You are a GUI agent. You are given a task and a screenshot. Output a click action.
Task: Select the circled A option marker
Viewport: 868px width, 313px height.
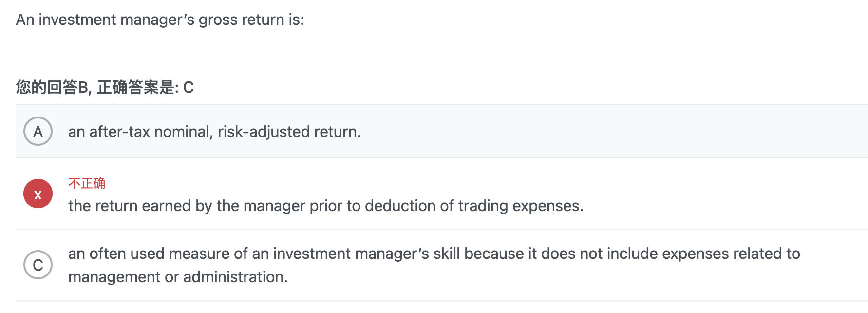pos(38,131)
